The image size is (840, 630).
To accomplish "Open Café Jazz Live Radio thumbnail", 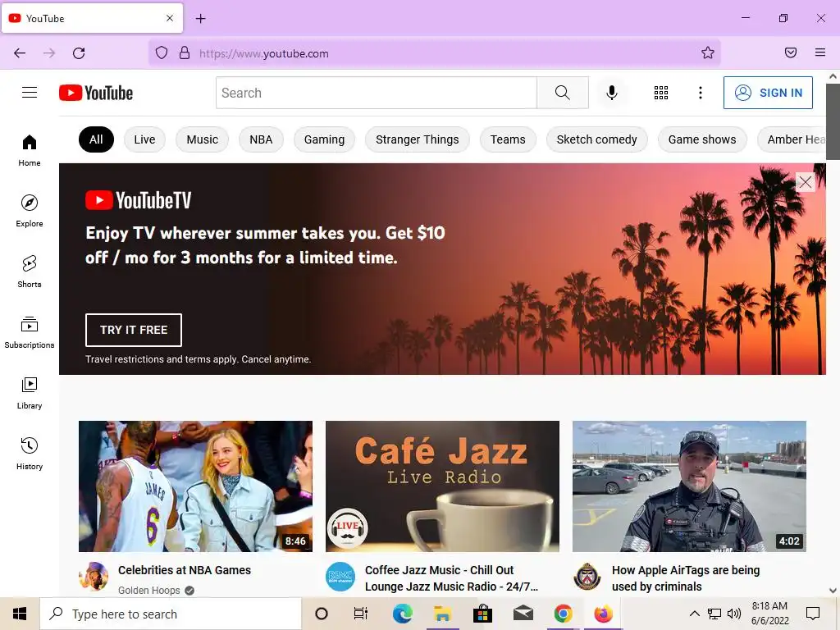I will [442, 486].
